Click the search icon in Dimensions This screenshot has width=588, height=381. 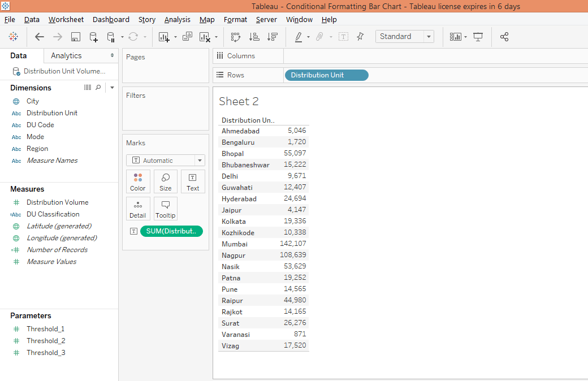pos(98,88)
